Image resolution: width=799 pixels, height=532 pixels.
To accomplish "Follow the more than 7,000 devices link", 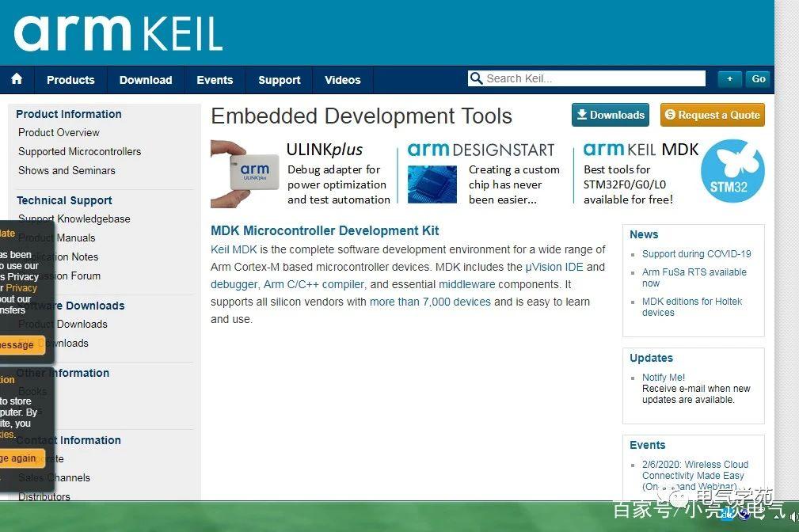I will (x=430, y=302).
